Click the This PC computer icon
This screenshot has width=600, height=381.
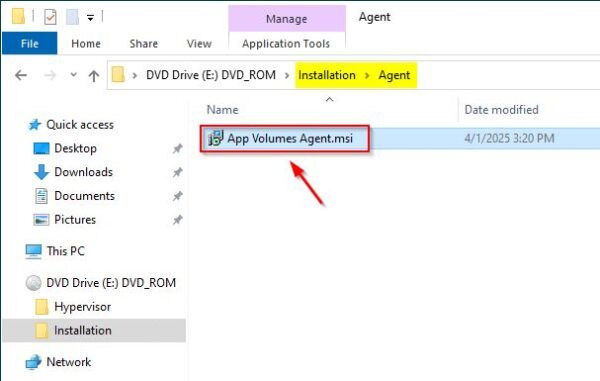tap(33, 252)
